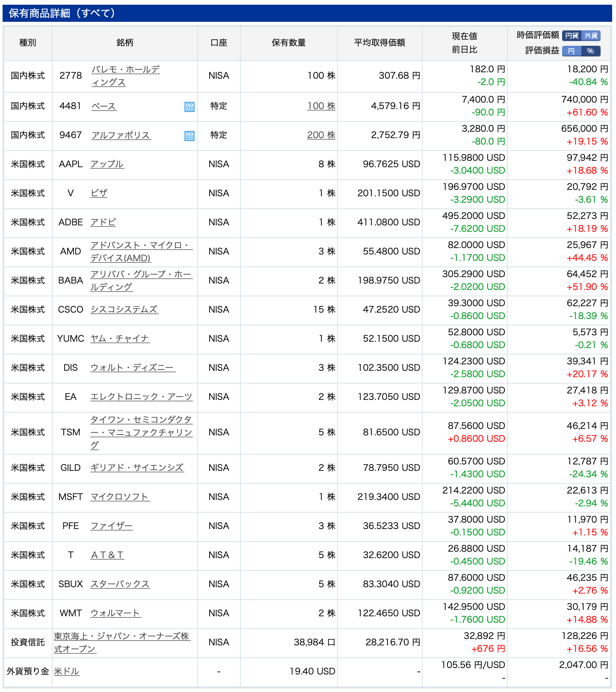This screenshot has height=692, width=616.
Task: Click the 前日比 header label
Action: click(x=465, y=50)
